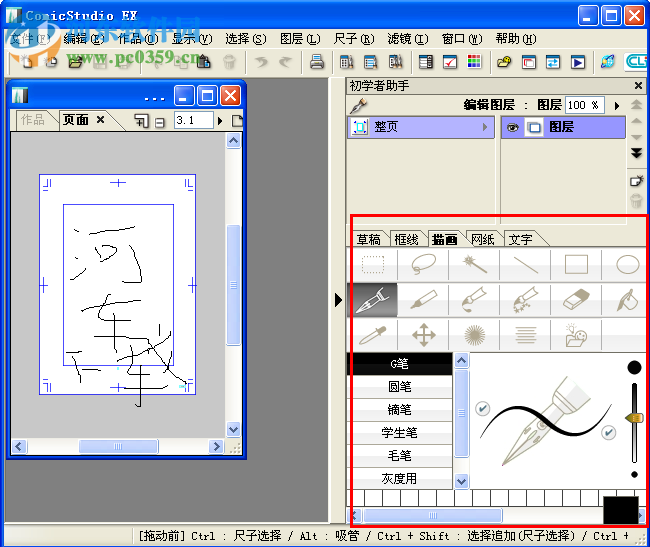
Task: Select the parallel speed lines tool
Action: click(525, 335)
